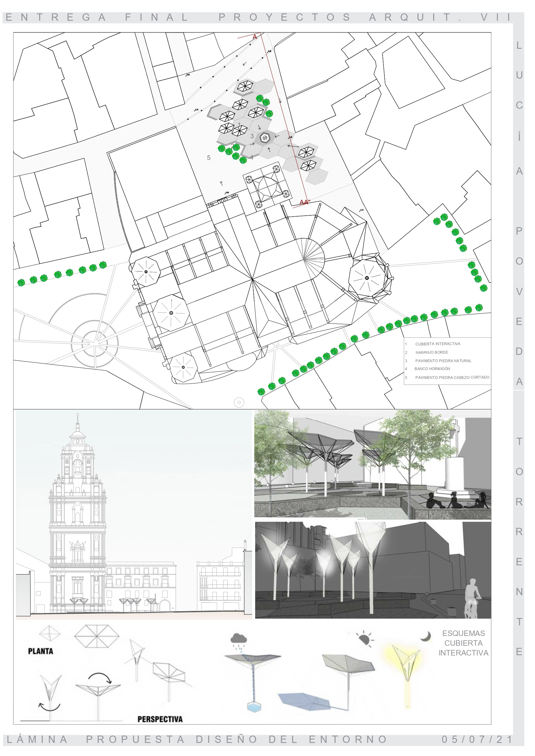Click the large hexagonal plan diagram beside PLANTA
The width and height of the screenshot is (535, 756).
(x=97, y=636)
